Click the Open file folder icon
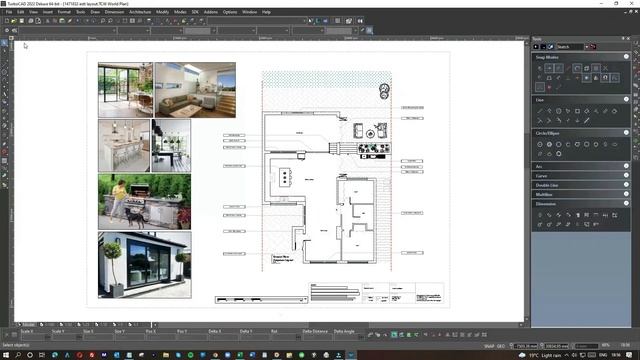This screenshot has width=640, height=360. pyautogui.click(x=14, y=21)
